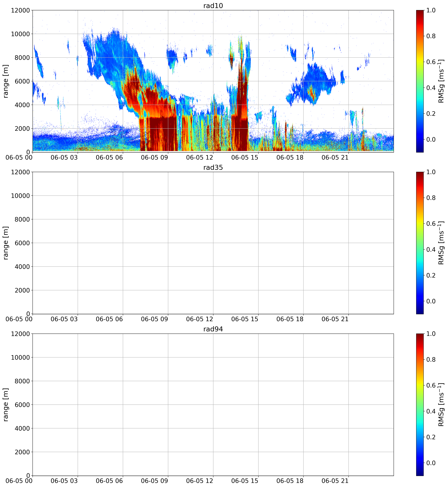Viewport: 448px width, 487px height.
Task: Click the rad94 panel title
Action: [x=213, y=329]
